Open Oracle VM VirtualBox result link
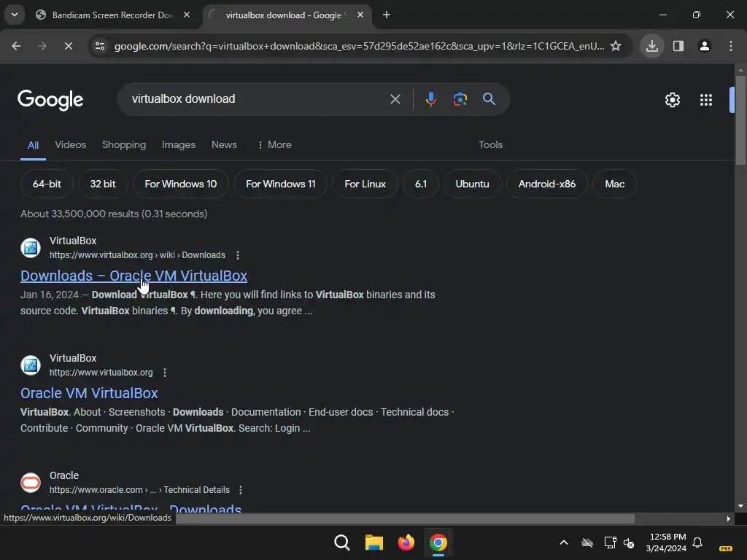 pyautogui.click(x=89, y=393)
